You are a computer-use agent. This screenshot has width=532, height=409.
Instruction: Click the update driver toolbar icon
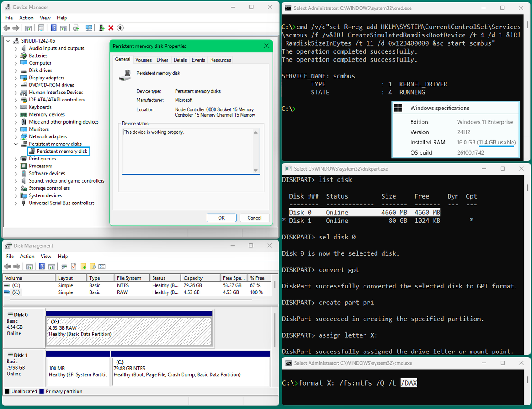coord(102,28)
